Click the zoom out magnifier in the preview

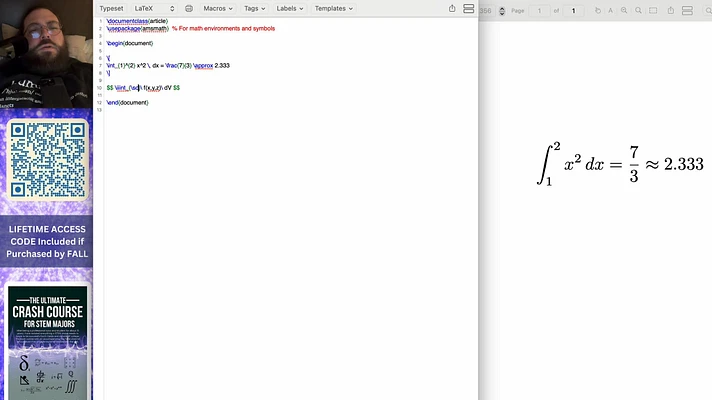coord(638,10)
